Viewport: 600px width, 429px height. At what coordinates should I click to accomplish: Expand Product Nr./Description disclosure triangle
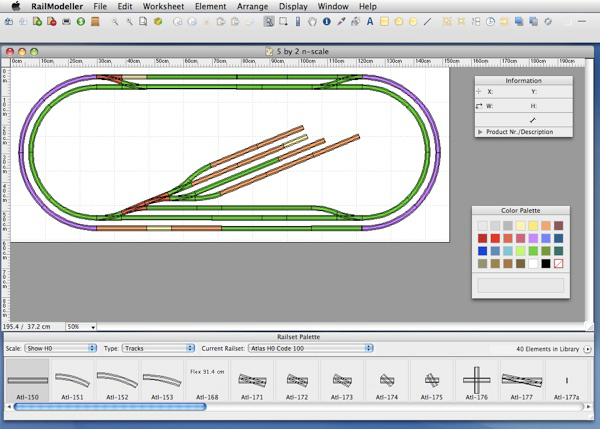[480, 131]
